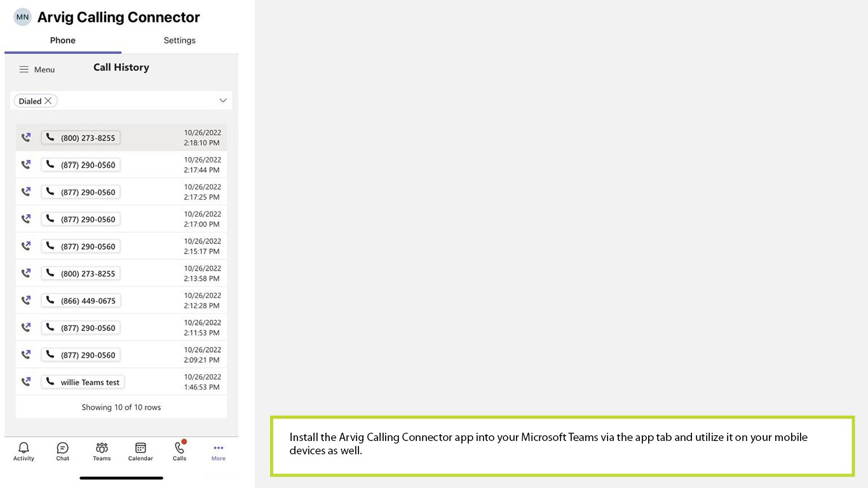Click dialed-call icon in 2:17:00 PM row
This screenshot has height=488, width=868.
26,219
